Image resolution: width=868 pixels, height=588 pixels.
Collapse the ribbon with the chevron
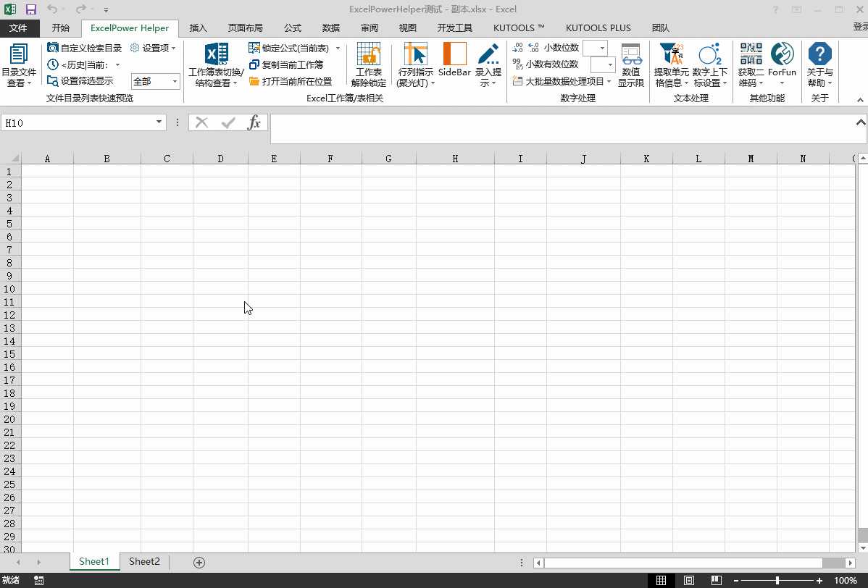[860, 99]
